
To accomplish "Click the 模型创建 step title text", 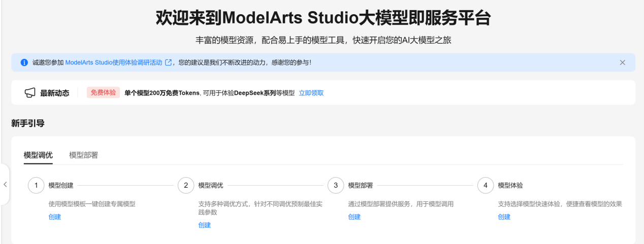I will 61,186.
